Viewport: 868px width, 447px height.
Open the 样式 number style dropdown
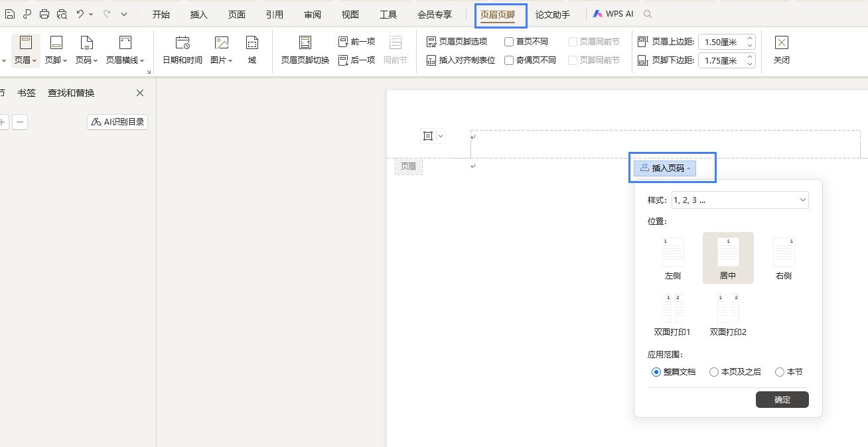click(740, 200)
